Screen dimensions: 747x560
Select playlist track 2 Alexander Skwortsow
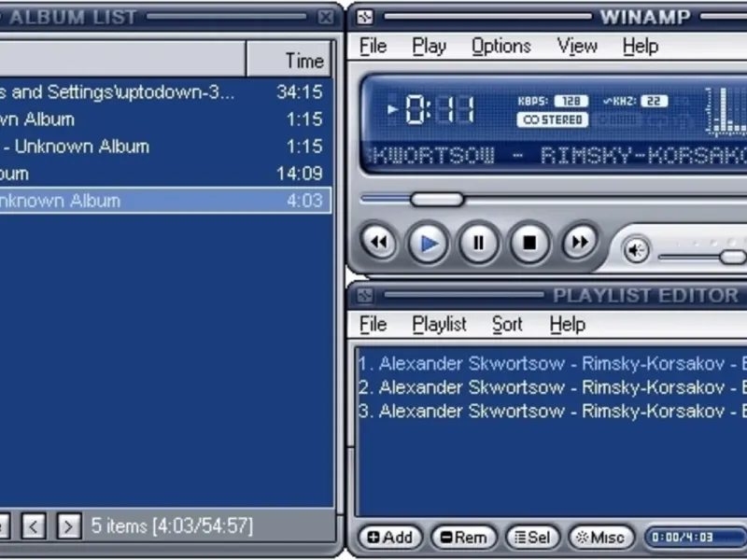[552, 387]
